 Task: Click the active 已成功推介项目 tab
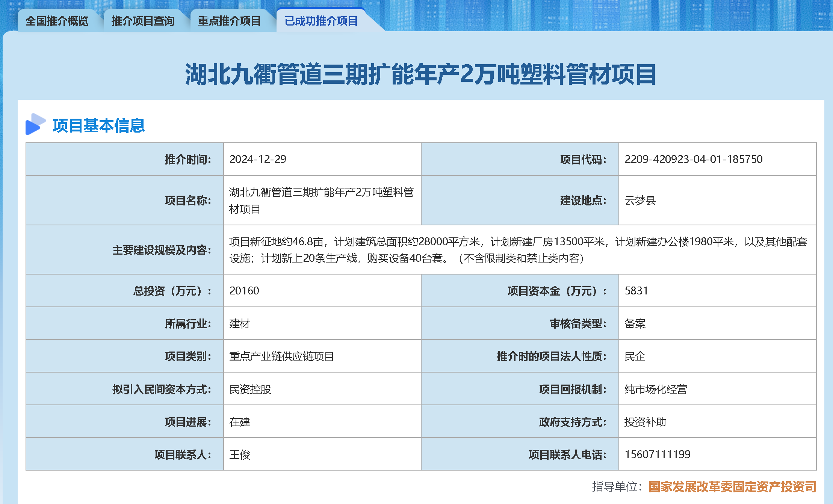[x=321, y=21]
